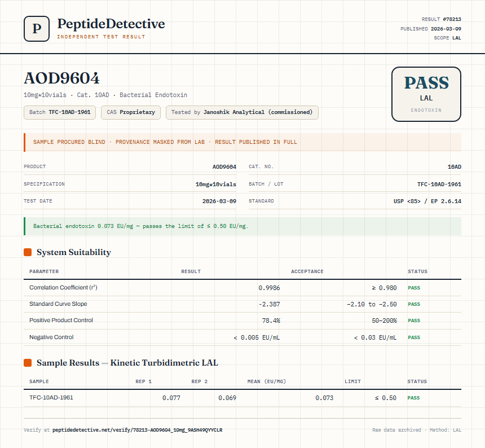Click the sample procured blind banner
Viewport: 485px width, 448px height.
[242, 142]
